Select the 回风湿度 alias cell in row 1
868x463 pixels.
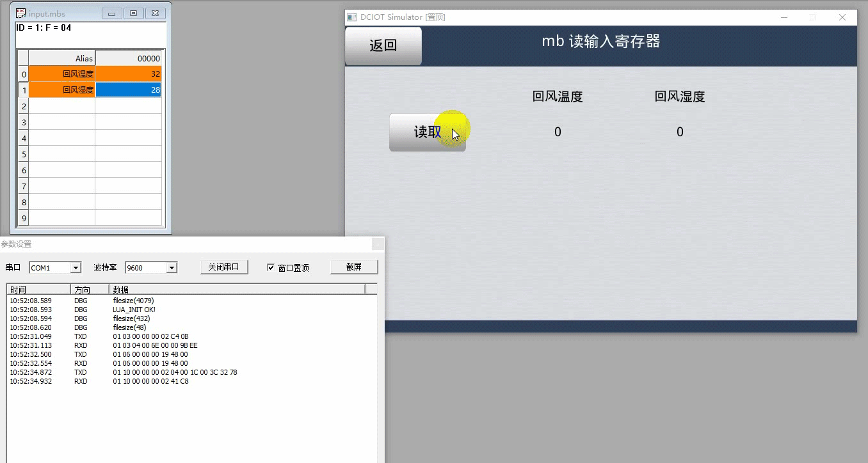(62, 90)
